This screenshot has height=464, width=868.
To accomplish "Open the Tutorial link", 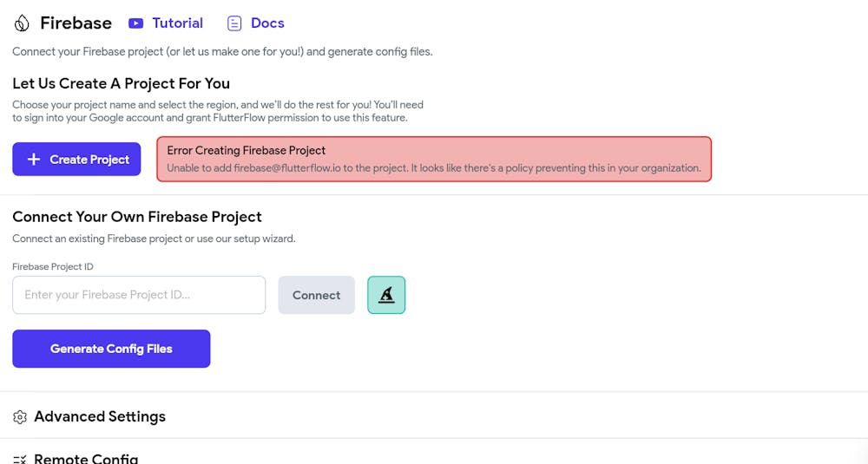I will 177,23.
